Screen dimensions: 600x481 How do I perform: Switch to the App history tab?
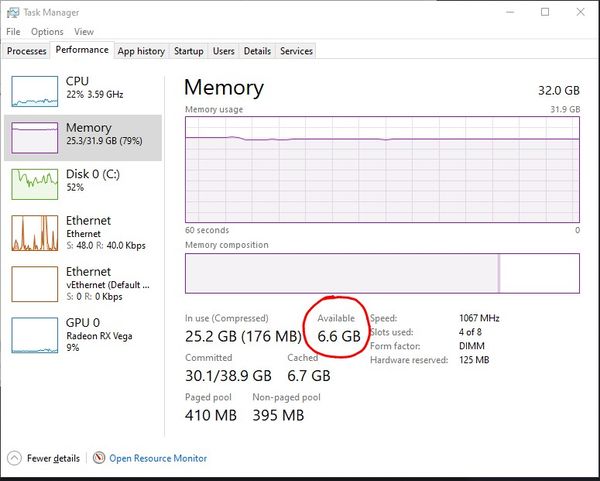(x=141, y=51)
